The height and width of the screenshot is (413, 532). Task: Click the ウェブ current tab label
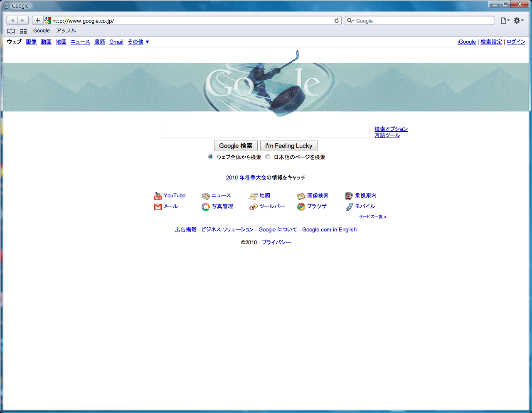point(14,42)
